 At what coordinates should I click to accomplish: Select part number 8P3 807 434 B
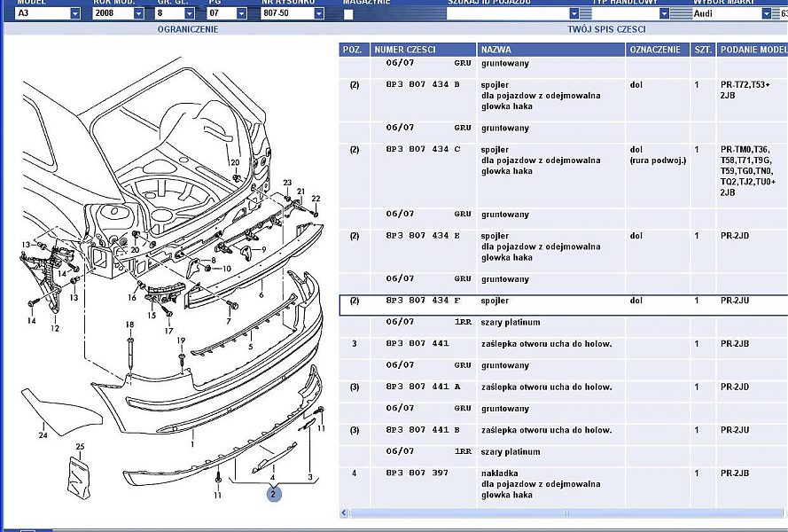[423, 84]
